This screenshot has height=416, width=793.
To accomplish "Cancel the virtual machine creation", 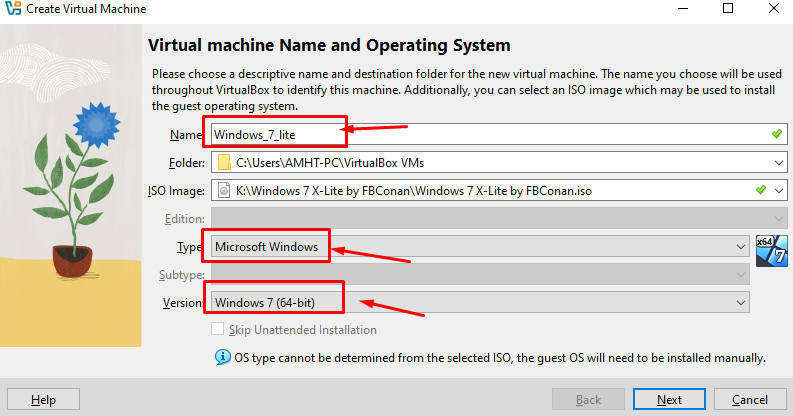I will (x=750, y=399).
